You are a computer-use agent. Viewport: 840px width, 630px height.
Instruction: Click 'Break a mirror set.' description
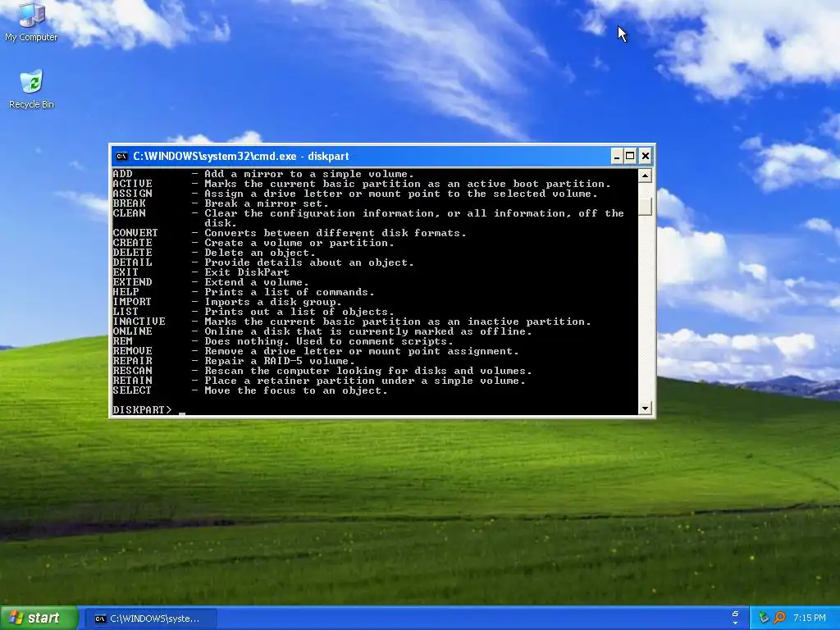tap(267, 203)
